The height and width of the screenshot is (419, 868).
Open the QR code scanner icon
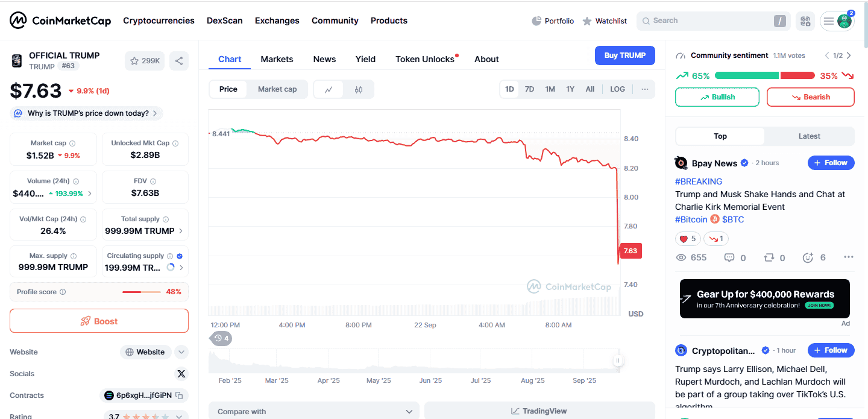805,21
